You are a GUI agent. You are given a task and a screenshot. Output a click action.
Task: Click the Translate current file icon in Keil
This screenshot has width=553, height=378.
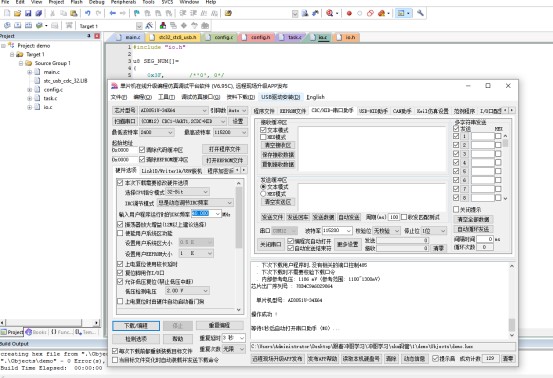pos(7,25)
